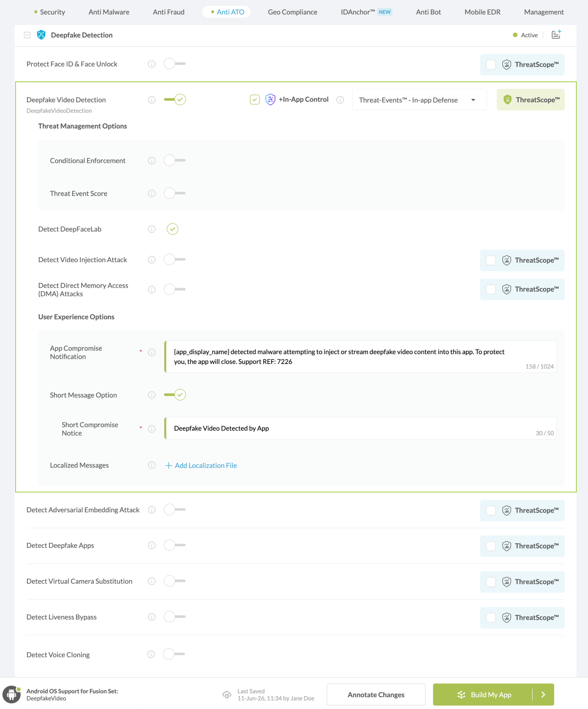Image resolution: width=588 pixels, height=709 pixels.
Task: Enable Protect Face ID & Face Unlock toggle
Action: point(175,64)
